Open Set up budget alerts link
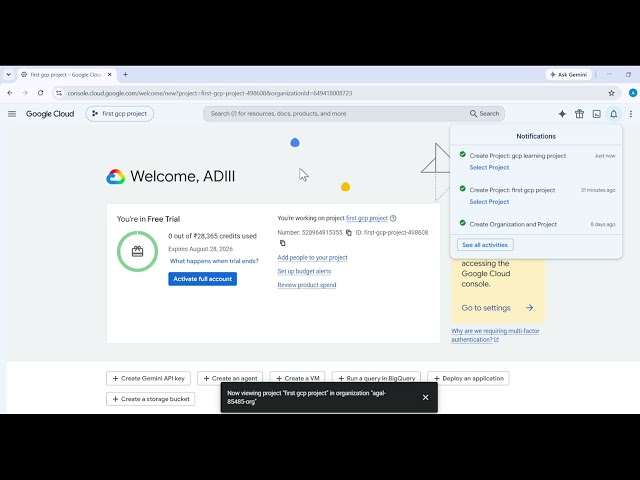Screen dimensions: 640x480 304,271
